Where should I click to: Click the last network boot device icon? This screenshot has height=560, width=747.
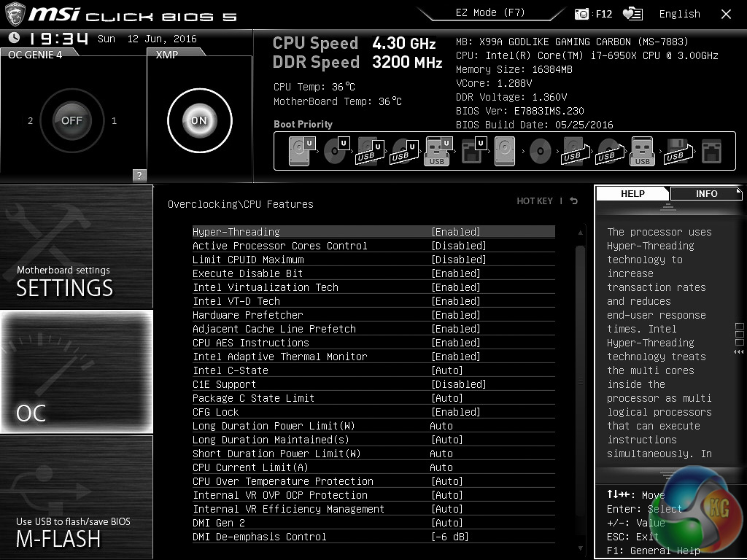pyautogui.click(x=711, y=152)
